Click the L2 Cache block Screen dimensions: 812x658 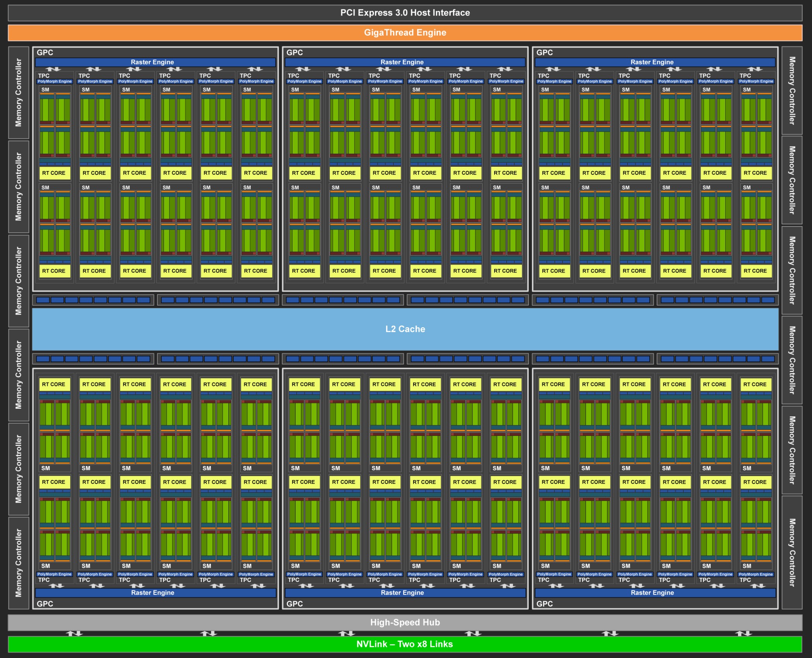click(x=405, y=329)
